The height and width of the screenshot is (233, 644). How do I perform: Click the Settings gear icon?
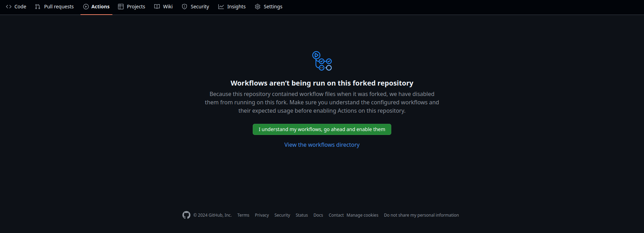click(x=258, y=7)
